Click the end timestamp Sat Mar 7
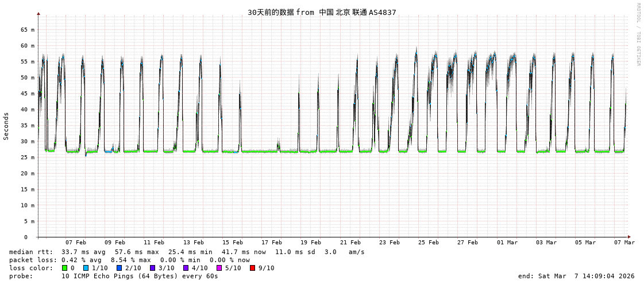The image size is (644, 284). point(576,276)
